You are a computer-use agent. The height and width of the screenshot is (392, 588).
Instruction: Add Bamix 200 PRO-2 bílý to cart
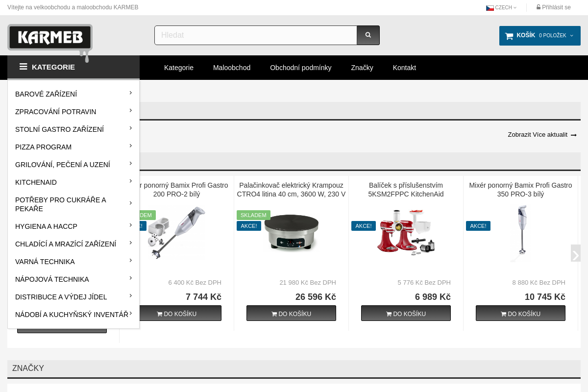click(x=180, y=313)
